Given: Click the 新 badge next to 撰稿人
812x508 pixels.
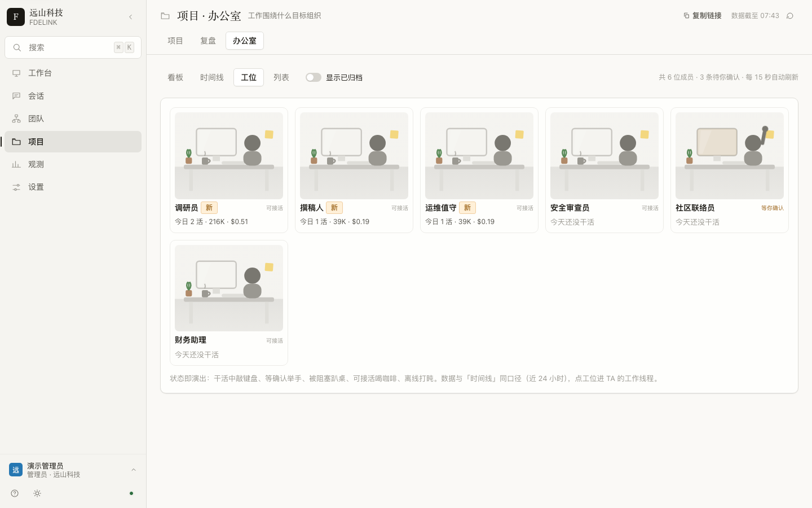Looking at the screenshot, I should (x=334, y=208).
